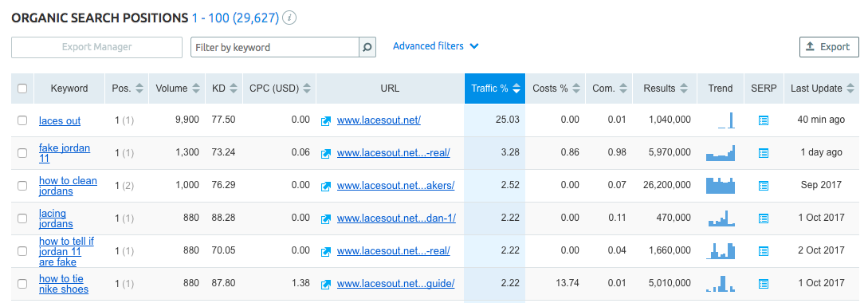
Task: Open how to tell if jordan 11 are fake link
Action: click(66, 251)
